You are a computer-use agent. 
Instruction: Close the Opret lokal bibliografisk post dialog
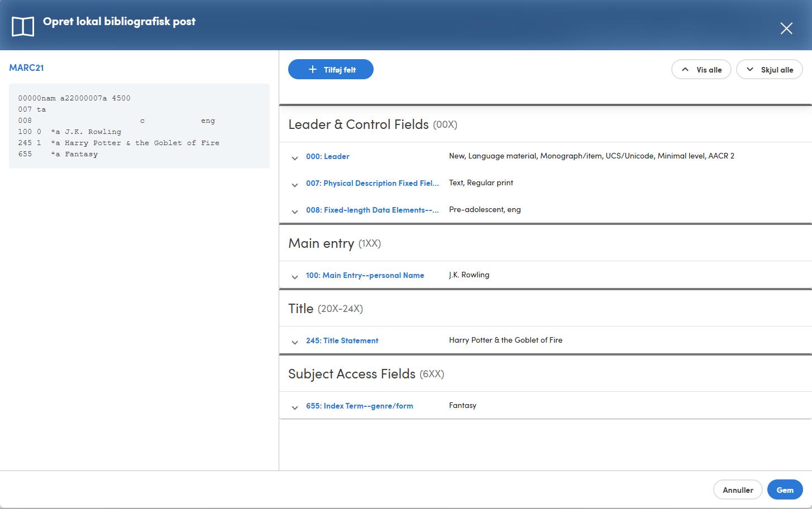click(x=786, y=28)
